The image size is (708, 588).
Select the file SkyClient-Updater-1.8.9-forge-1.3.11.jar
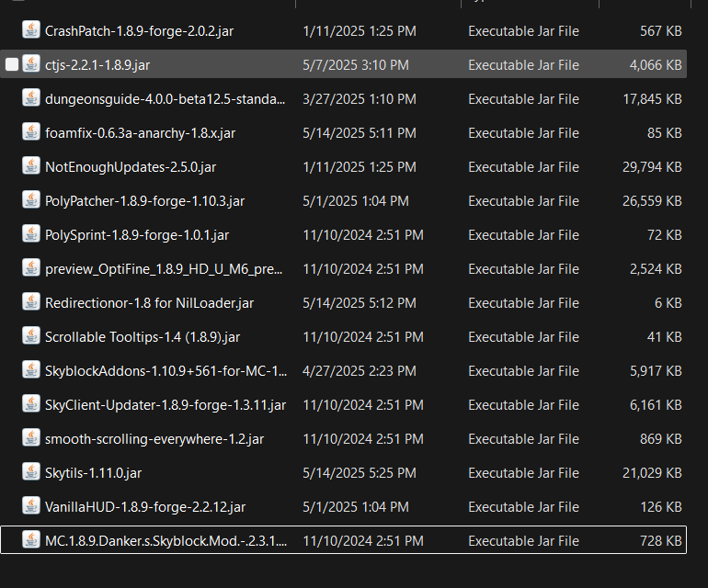pyautogui.click(x=166, y=405)
